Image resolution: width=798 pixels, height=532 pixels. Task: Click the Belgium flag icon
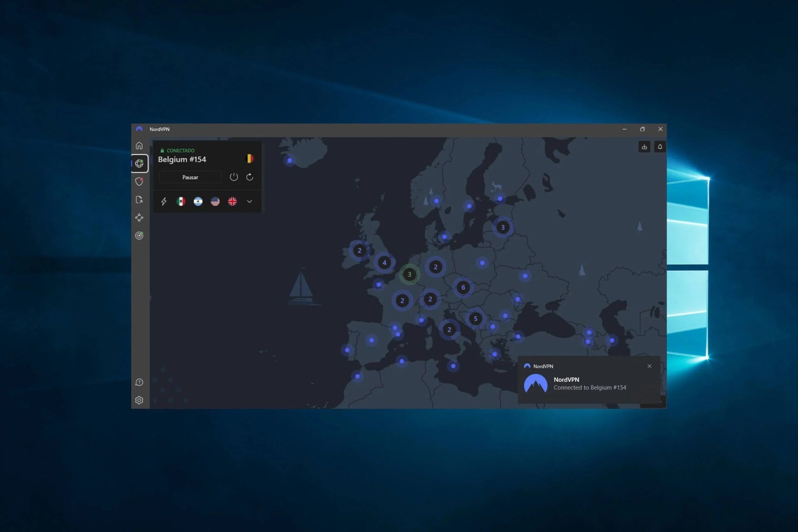pos(250,159)
